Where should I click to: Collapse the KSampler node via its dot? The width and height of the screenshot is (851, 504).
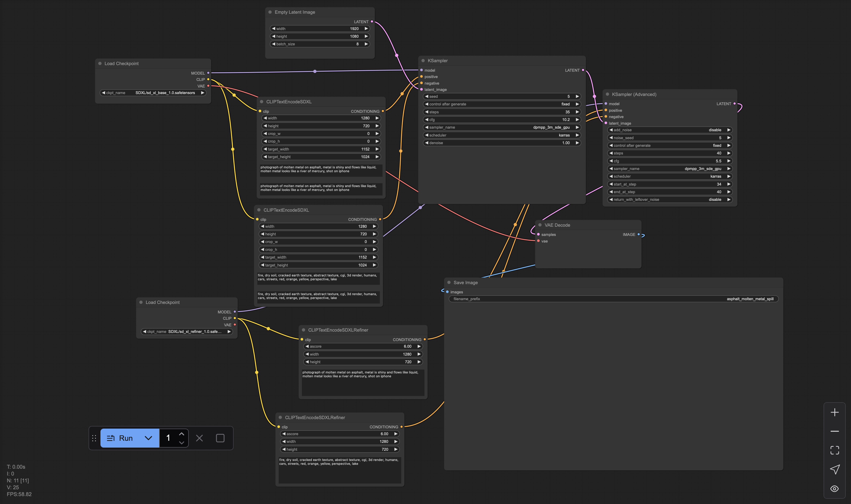[423, 60]
